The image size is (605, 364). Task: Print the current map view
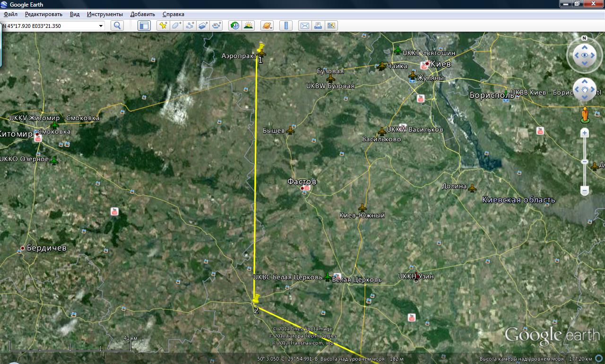coord(318,26)
